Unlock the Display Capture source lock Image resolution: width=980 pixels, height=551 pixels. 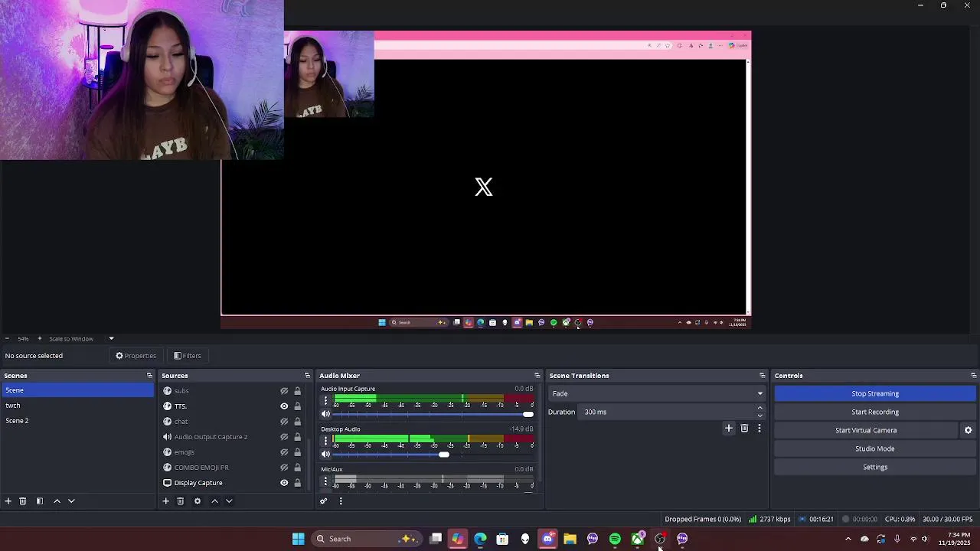[298, 483]
